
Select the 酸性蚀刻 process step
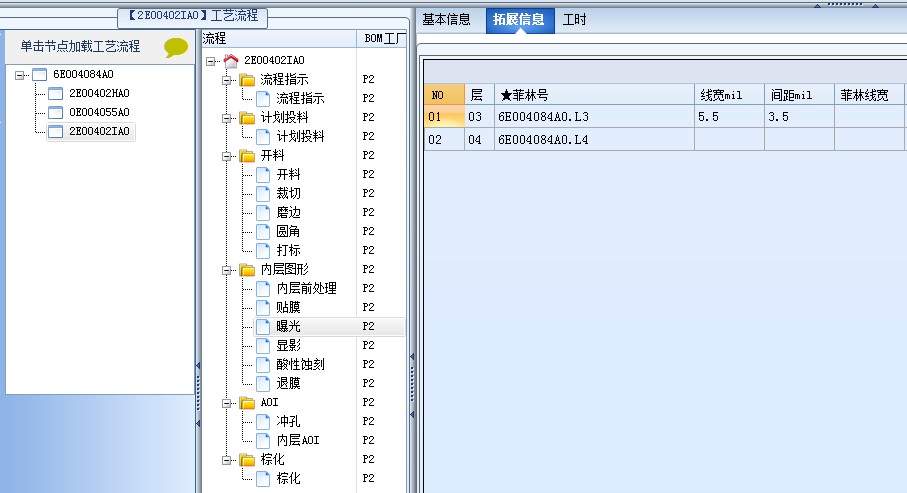click(300, 365)
